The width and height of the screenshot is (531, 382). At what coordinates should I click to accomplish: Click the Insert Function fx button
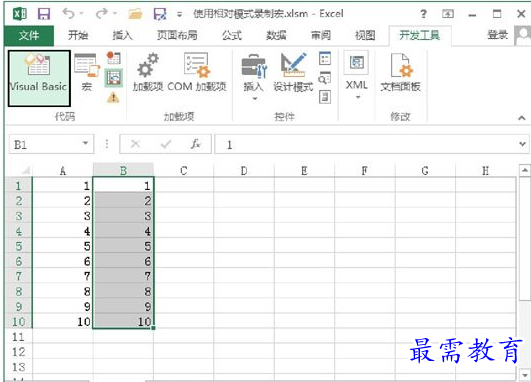click(195, 144)
